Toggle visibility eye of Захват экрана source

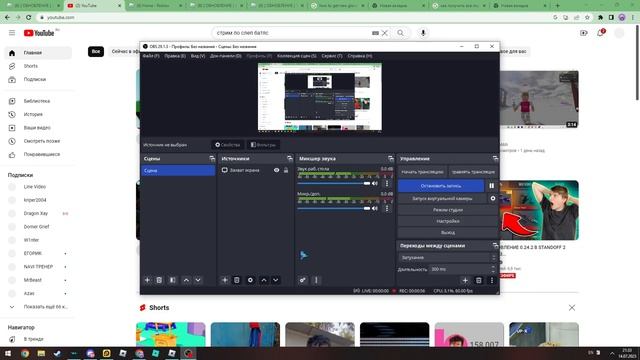[x=276, y=170]
